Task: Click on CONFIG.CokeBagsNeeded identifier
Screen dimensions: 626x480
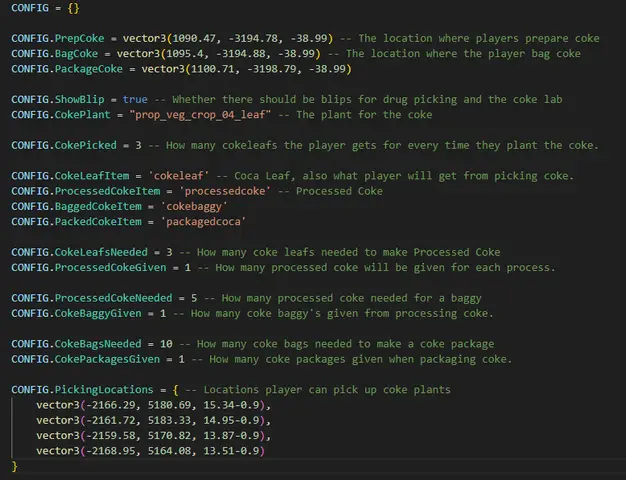Action: (x=76, y=343)
